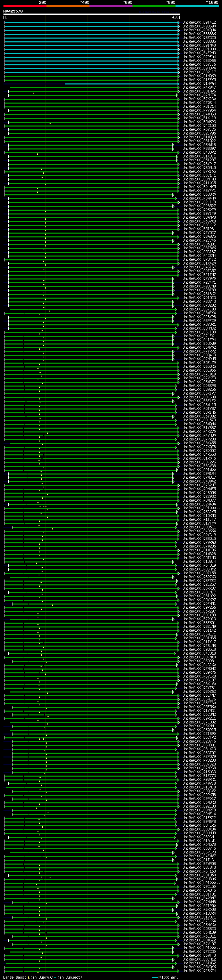The height and width of the screenshot is (980, 222).
Task: Select the UniRef100_A3PGN1 label
Action: (x=199, y=837)
